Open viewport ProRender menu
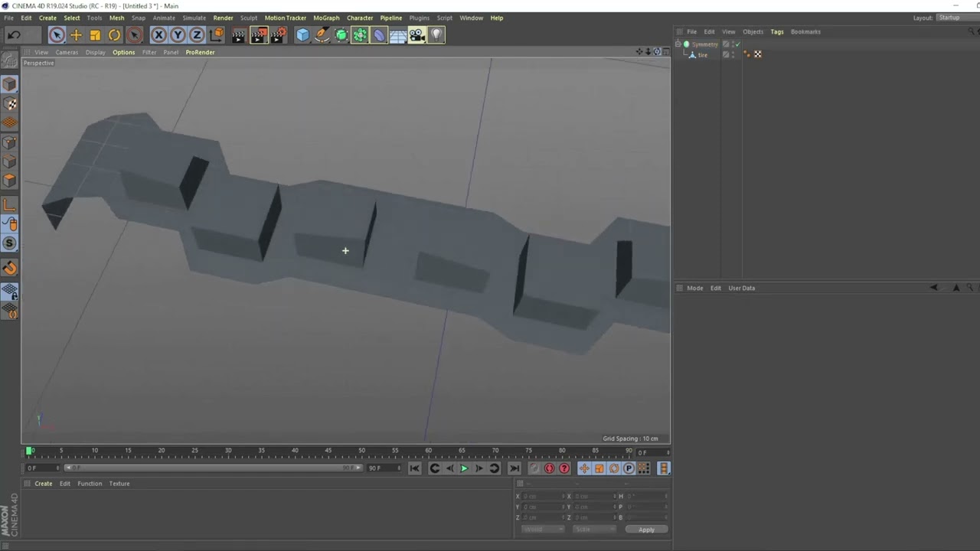 [200, 52]
